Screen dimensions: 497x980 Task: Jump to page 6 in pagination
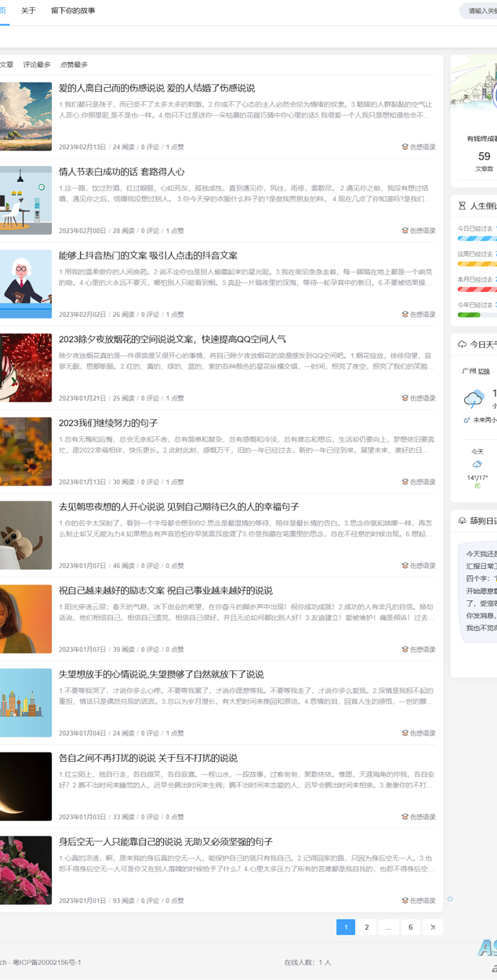[410, 927]
